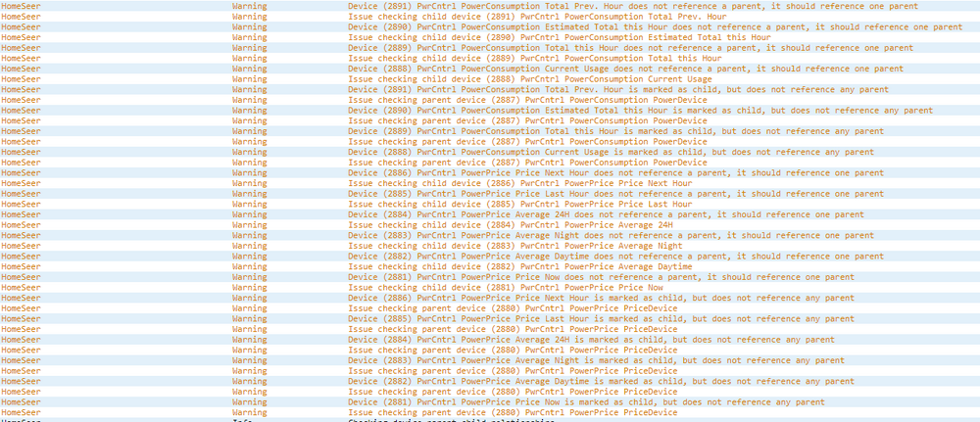Select "Device (2885)… Price Last Hour is marked as child"
This screenshot has width=980, height=422.
601,319
